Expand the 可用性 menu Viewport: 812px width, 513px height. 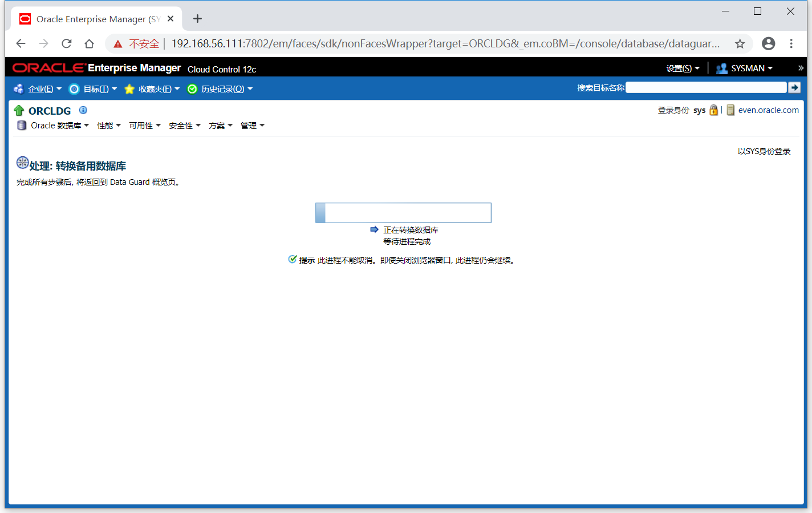144,126
